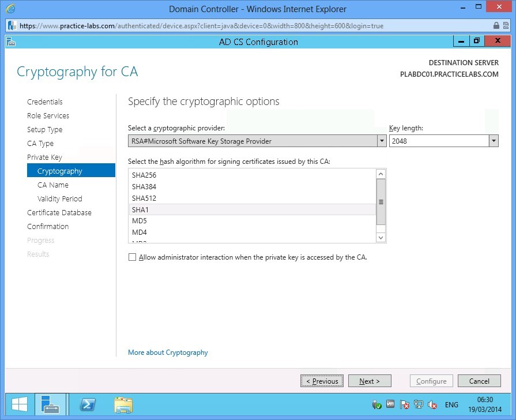Click the Cancel button
Image resolution: width=516 pixels, height=420 pixels.
pos(479,381)
